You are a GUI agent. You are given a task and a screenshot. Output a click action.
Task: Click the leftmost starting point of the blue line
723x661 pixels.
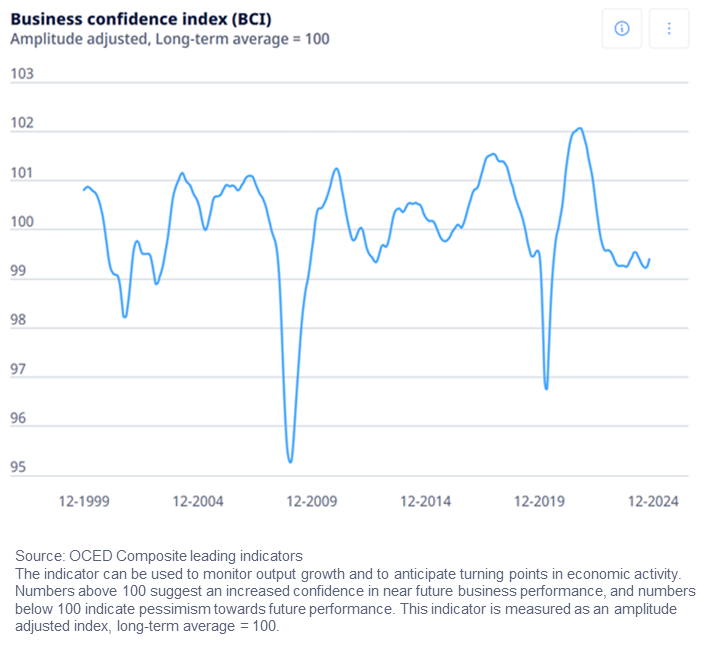(82, 189)
